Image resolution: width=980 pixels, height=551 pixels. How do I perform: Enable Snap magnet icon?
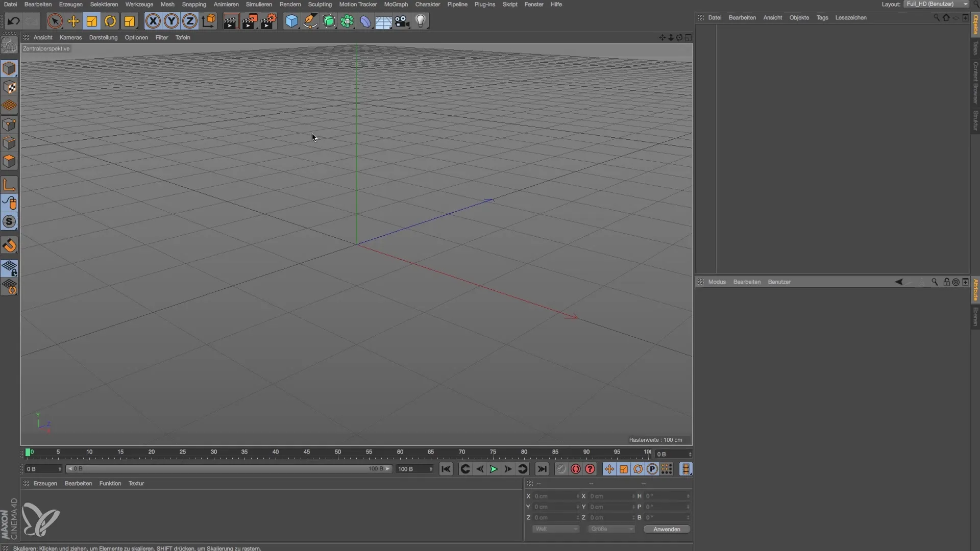(x=9, y=245)
